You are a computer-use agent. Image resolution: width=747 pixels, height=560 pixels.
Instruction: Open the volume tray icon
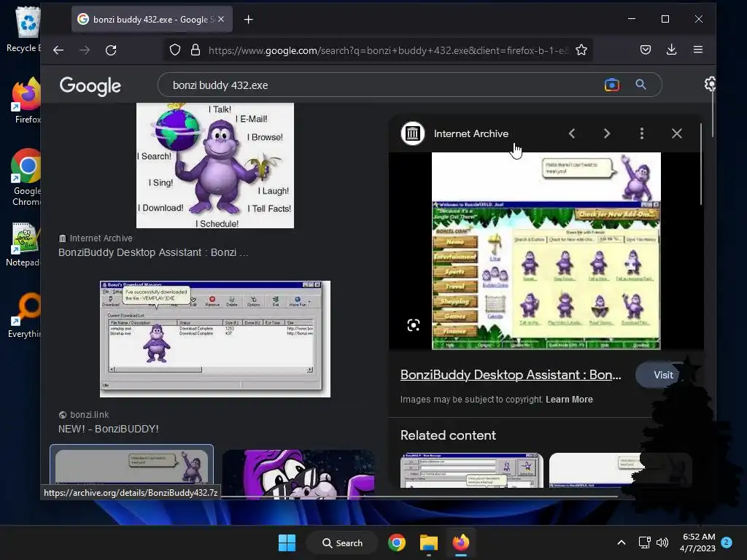pyautogui.click(x=662, y=542)
